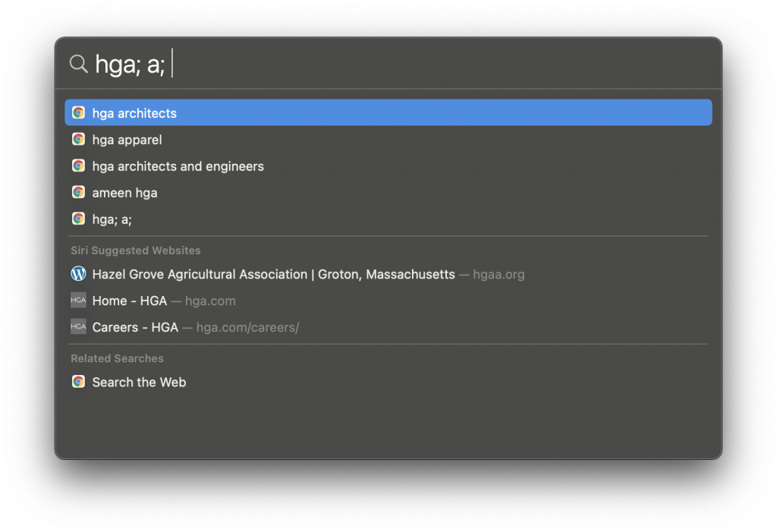
Task: Click the 'Related Searches' heading
Action: (x=117, y=358)
